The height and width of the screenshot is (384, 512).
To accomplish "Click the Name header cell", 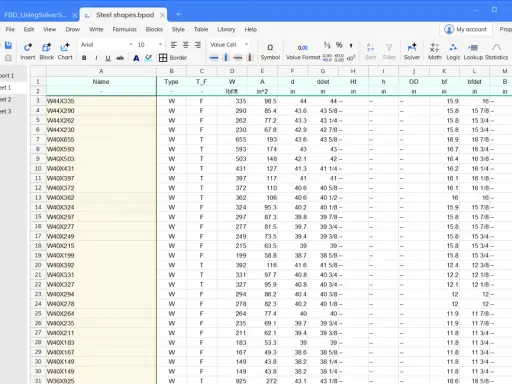I will pyautogui.click(x=101, y=81).
